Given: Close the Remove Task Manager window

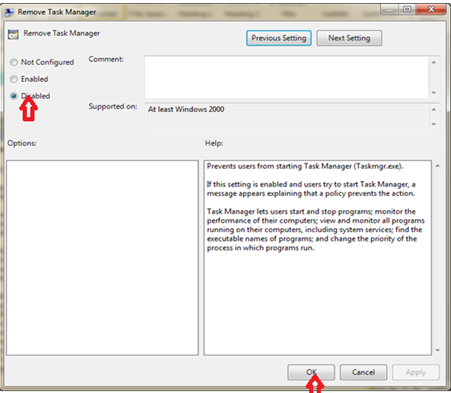Looking at the screenshot, I should pyautogui.click(x=431, y=10).
